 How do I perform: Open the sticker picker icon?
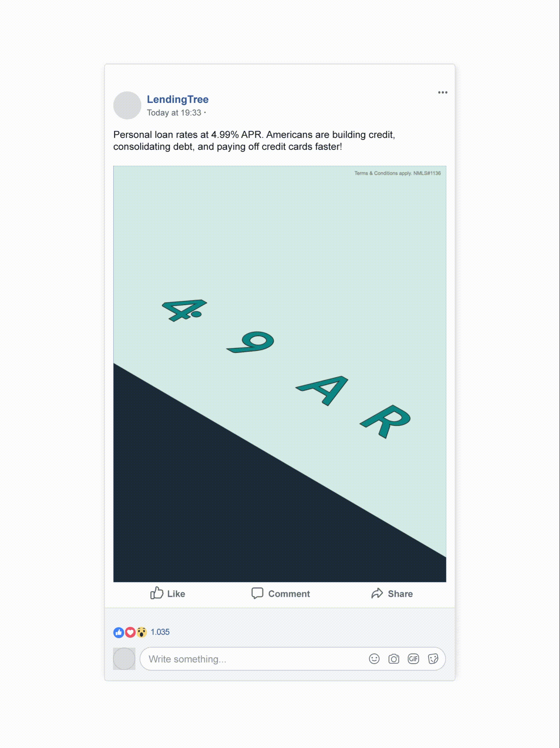[433, 659]
